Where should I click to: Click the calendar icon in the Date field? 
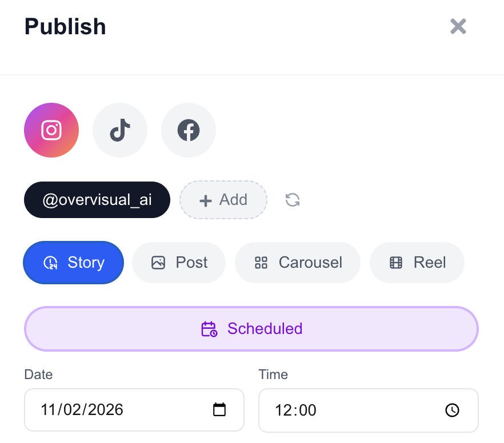coord(219,410)
